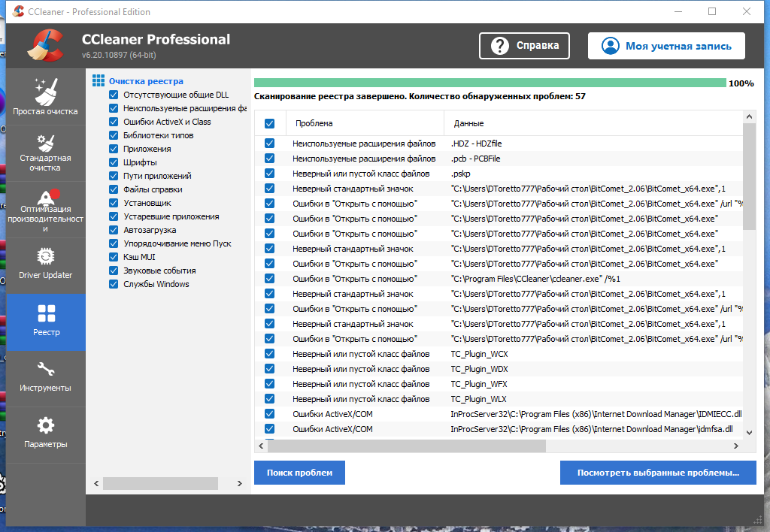Screen dimensions: 770x532
Task: Uncheck Отсутствующие общие DLL checkbox
Action: [114, 95]
